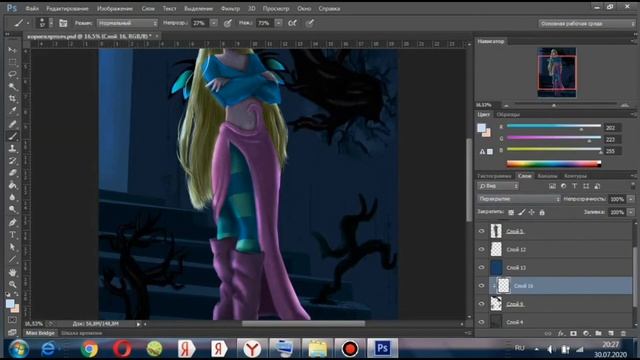Select the Blur tool
This screenshot has height=360, width=640.
point(12,198)
